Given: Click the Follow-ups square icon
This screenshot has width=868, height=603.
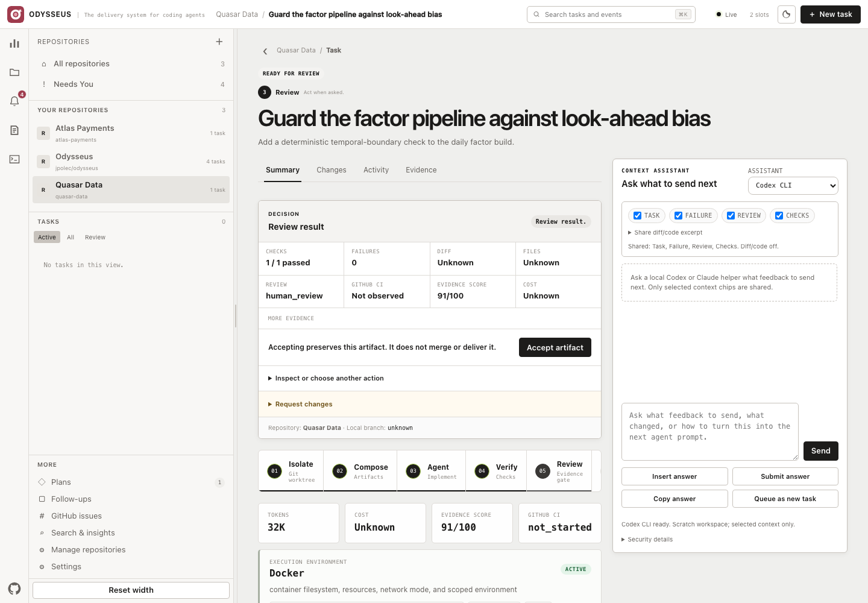Looking at the screenshot, I should click(x=42, y=499).
